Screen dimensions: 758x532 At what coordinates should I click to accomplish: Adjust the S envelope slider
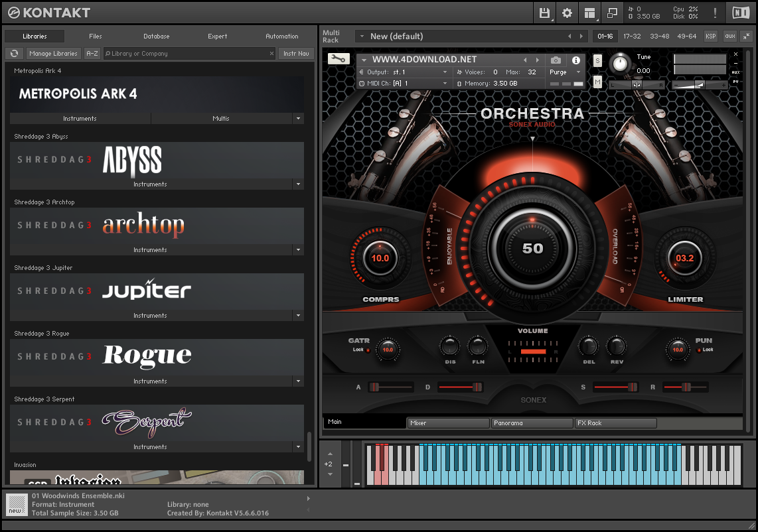(x=615, y=387)
